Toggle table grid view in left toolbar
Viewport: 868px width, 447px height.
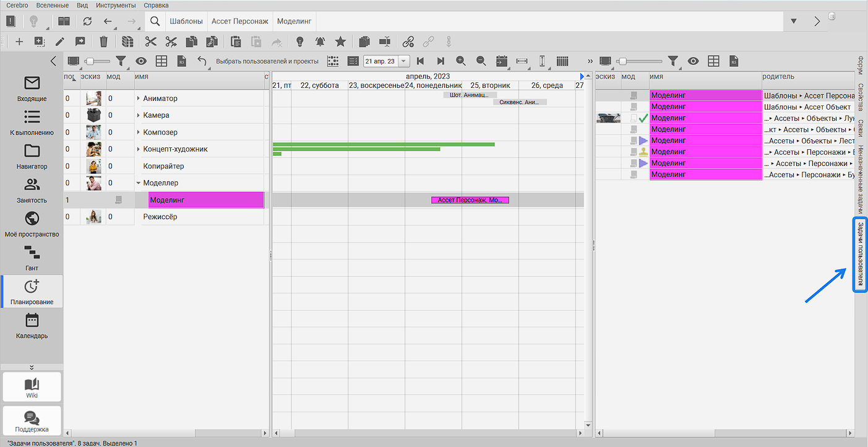coord(161,61)
